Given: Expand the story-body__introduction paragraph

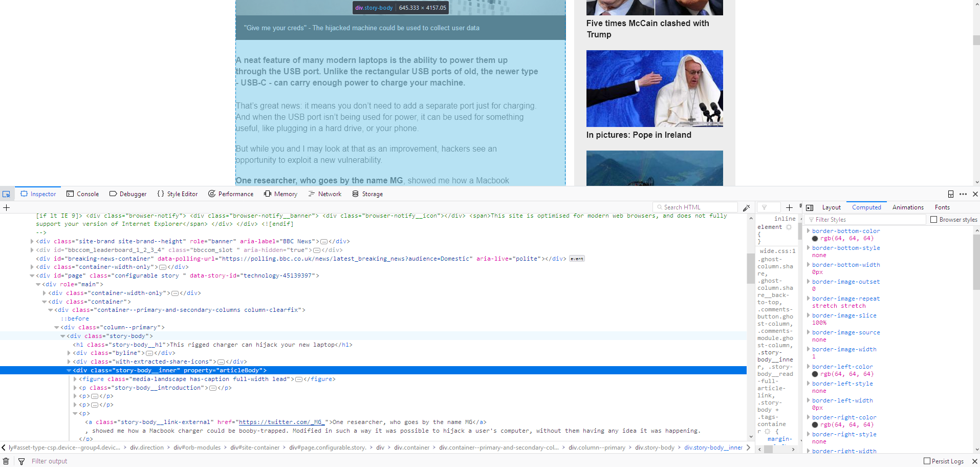Looking at the screenshot, I should click(75, 388).
